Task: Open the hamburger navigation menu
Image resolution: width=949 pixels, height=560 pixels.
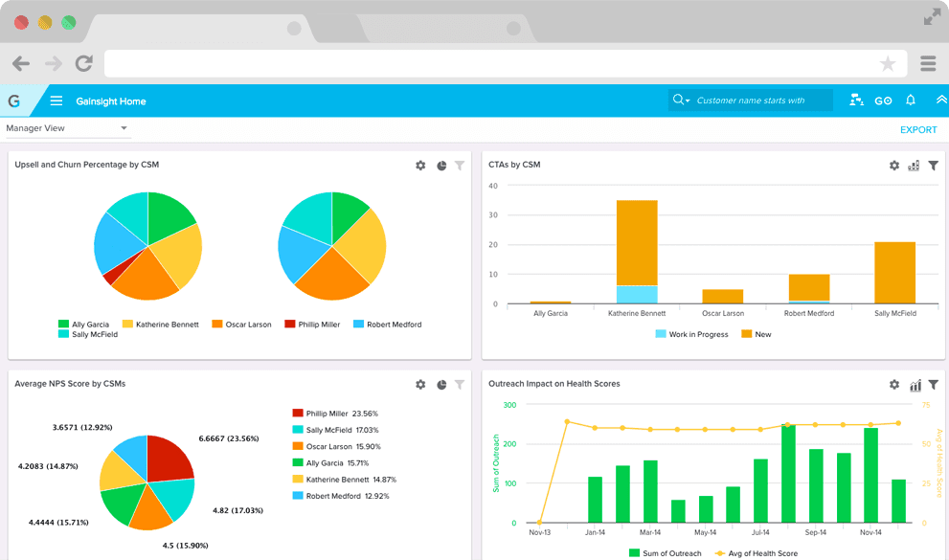Action: [56, 101]
